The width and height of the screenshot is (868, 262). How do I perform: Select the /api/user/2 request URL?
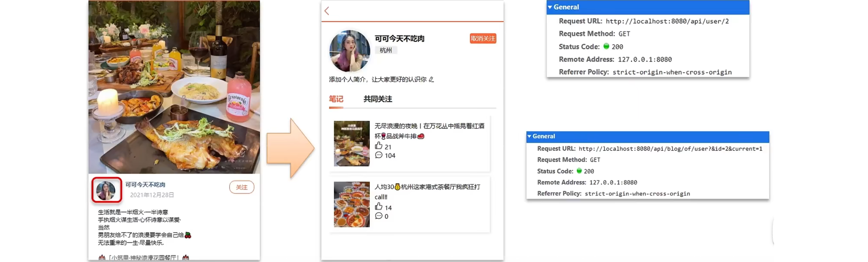(x=667, y=21)
